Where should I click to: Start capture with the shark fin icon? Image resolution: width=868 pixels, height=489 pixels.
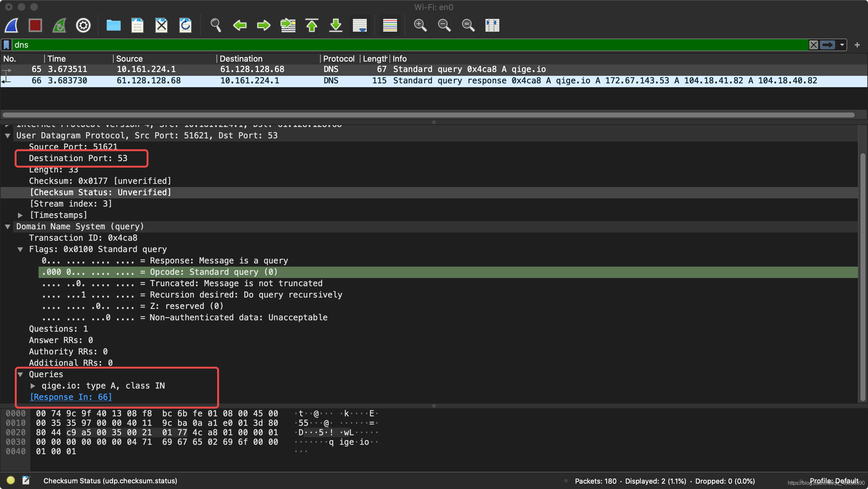(x=11, y=25)
